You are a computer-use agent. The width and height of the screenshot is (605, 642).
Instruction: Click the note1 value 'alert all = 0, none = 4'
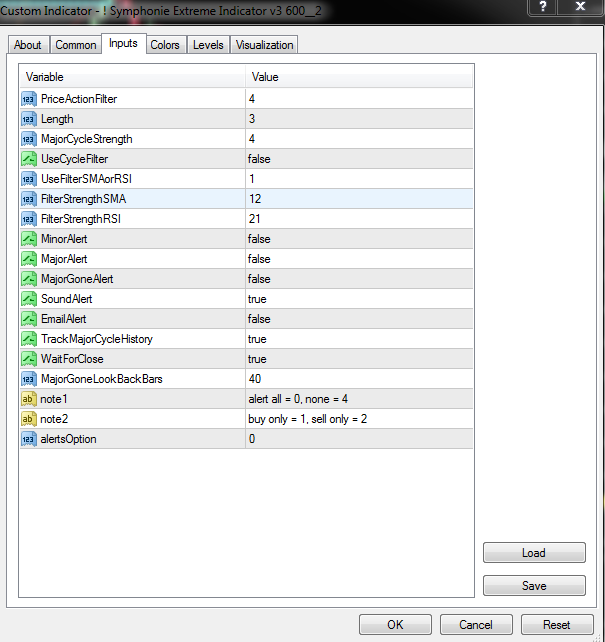point(298,399)
